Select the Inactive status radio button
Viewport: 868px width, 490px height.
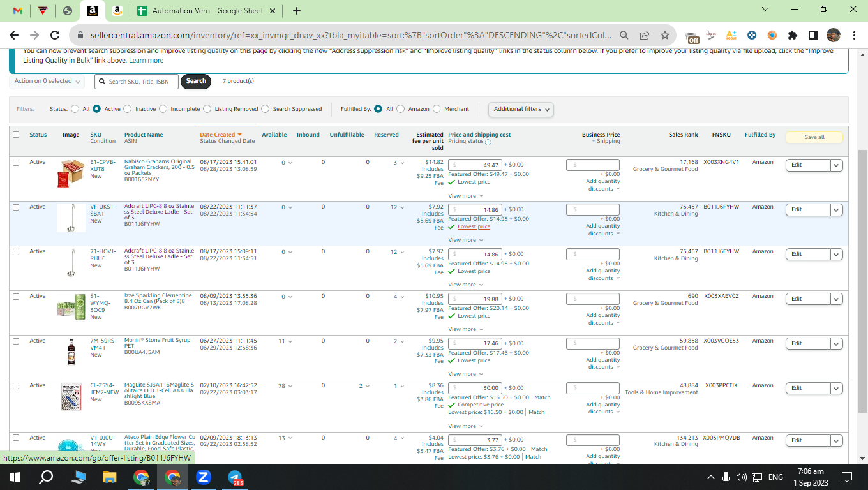128,109
